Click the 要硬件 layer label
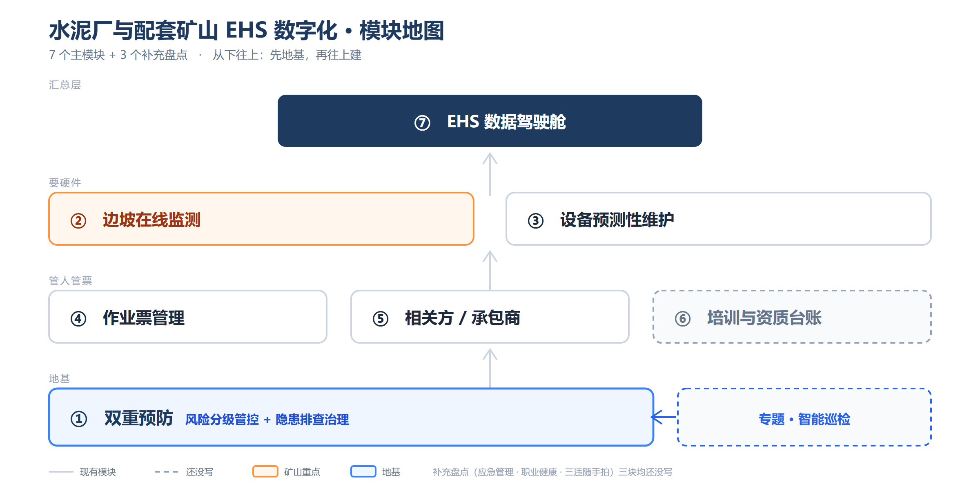Screen dimensions: 980x493 coord(65,183)
